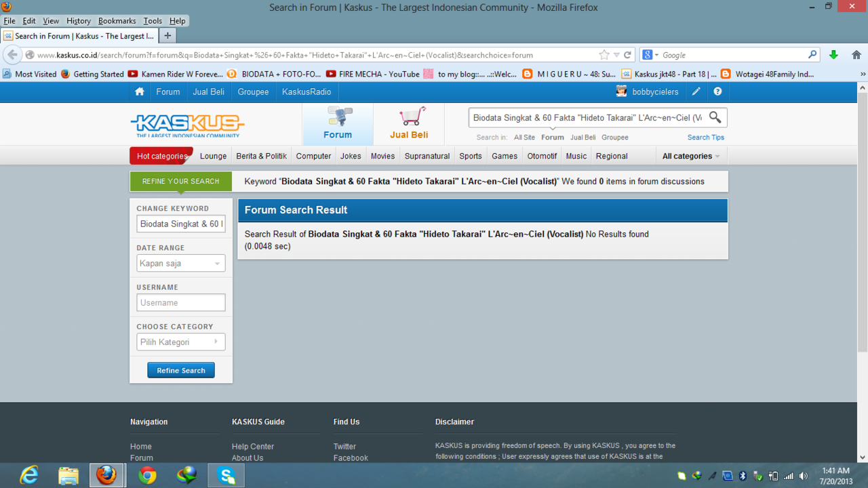Open the Edit menu
The height and width of the screenshot is (488, 868).
[29, 21]
